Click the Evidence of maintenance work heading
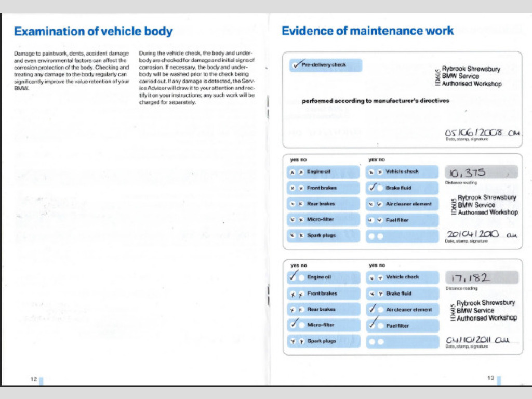This screenshot has height=399, width=532. (367, 31)
